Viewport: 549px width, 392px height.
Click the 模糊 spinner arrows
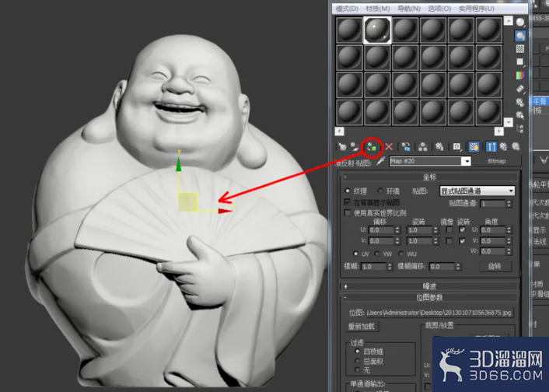390,267
